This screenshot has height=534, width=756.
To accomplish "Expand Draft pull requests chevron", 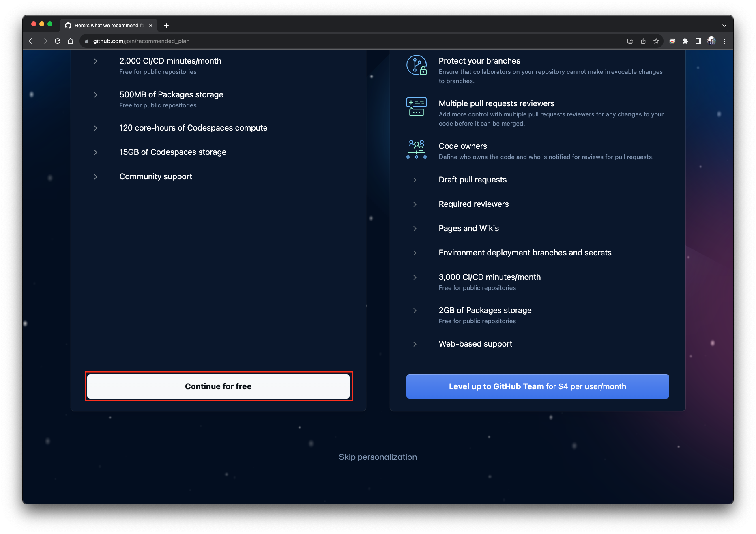I will pyautogui.click(x=415, y=180).
